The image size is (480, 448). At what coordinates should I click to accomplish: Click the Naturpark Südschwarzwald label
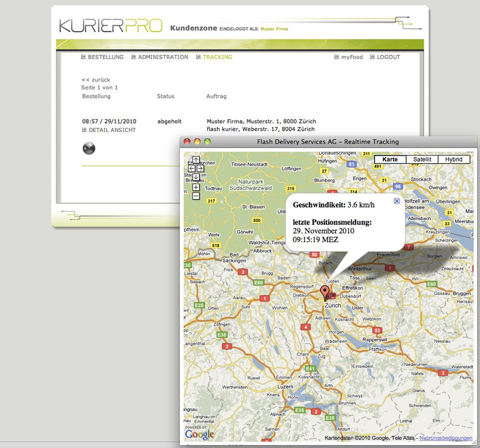point(251,185)
